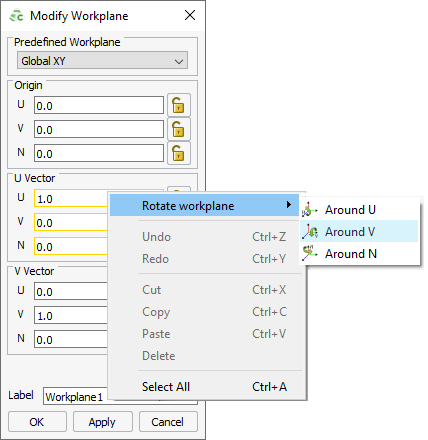The image size is (428, 440).
Task: Toggle the Origin N lock icon
Action: tap(179, 153)
